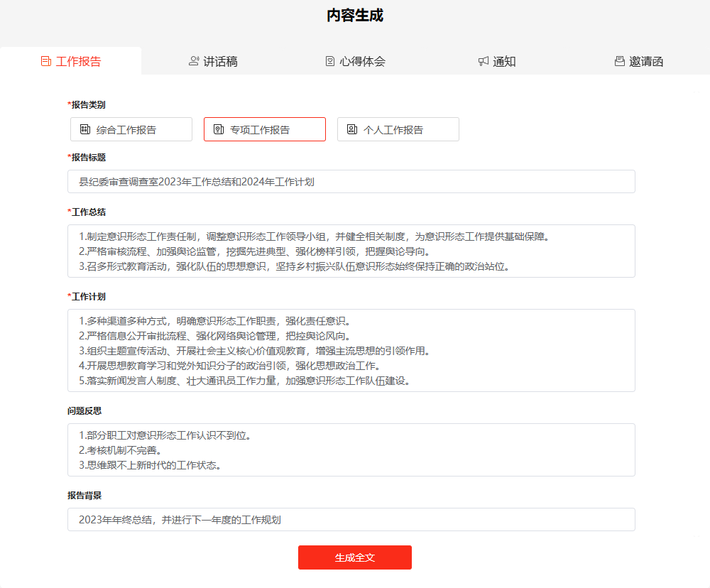Click line '2.严格审核流程、加强舆论监管'
This screenshot has width=710, height=588.
[254, 251]
